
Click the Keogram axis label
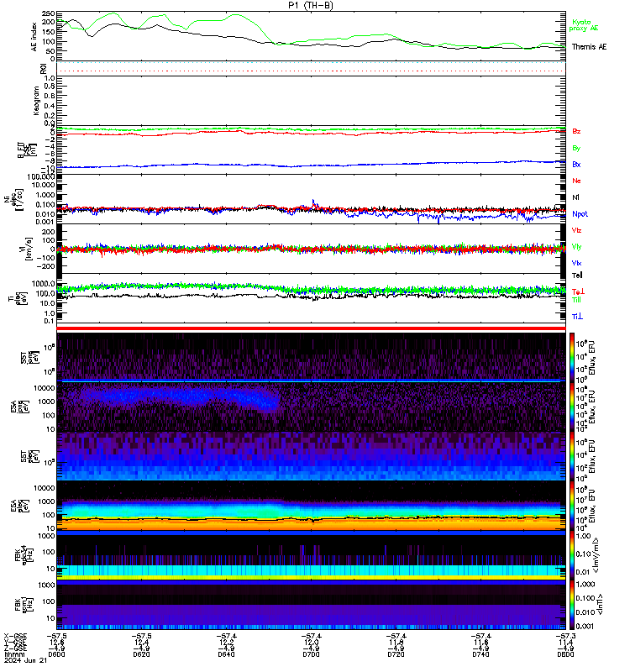coord(36,100)
